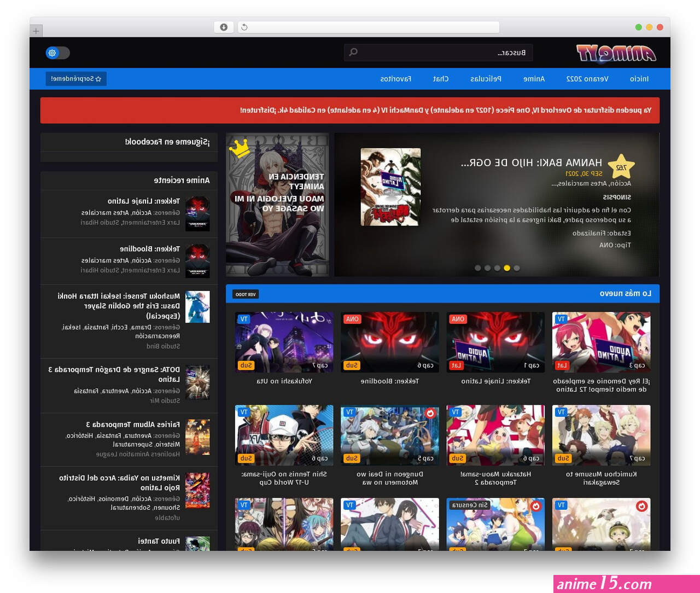Click the yellow crown icon on trending banner
Screen dimensions: 700x593
239,148
